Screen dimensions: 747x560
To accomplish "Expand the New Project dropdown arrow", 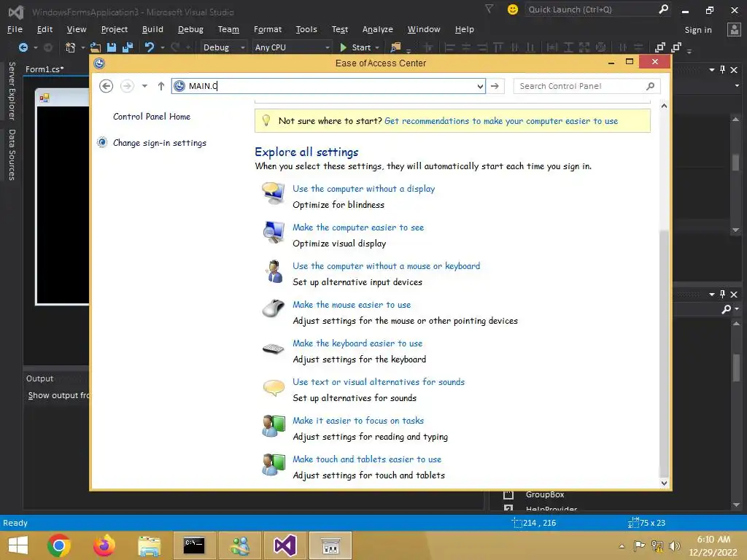I will click(x=83, y=47).
